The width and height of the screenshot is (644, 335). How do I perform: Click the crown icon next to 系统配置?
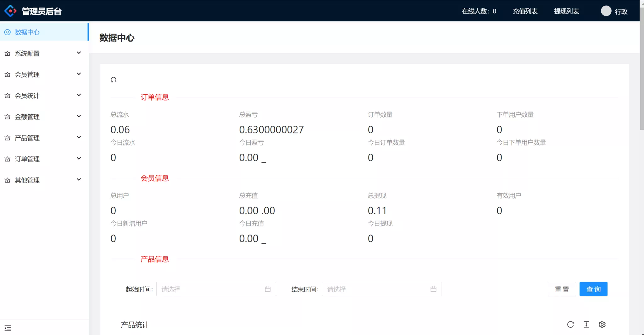pyautogui.click(x=8, y=54)
